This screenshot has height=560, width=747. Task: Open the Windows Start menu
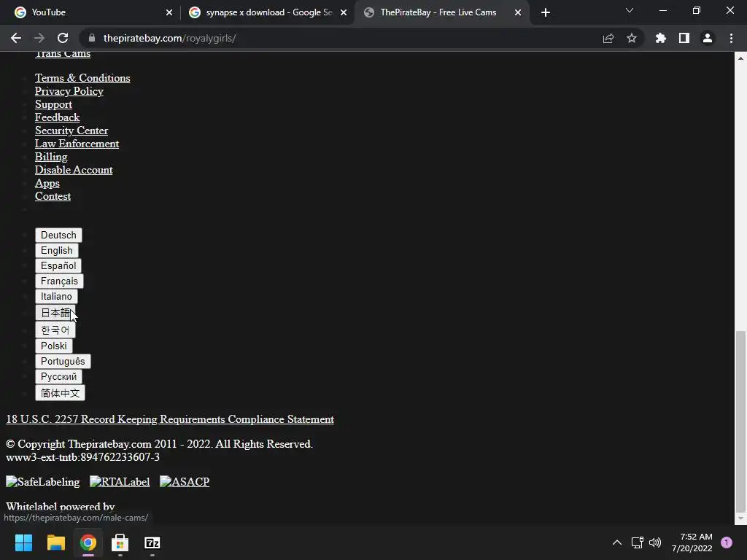point(23,542)
